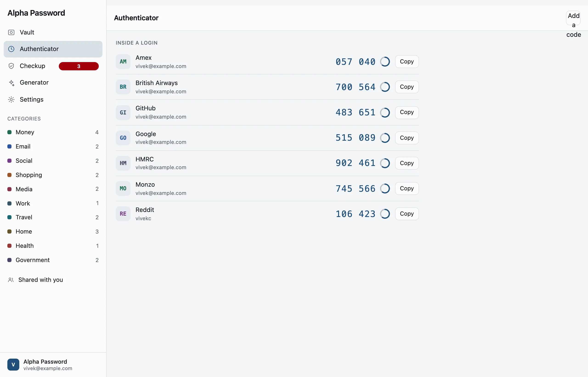The width and height of the screenshot is (588, 377).
Task: Select the Home category
Action: [53, 231]
